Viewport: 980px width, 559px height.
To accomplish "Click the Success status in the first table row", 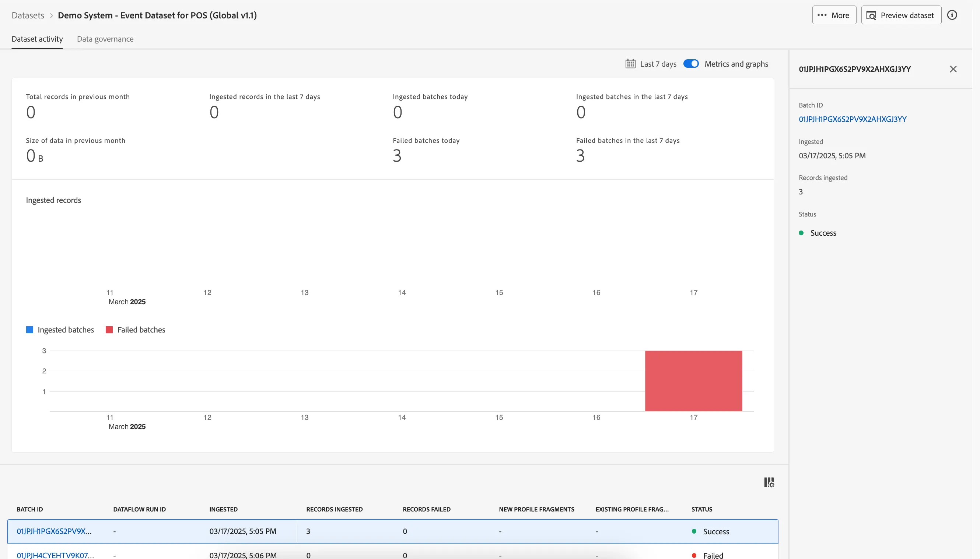I will pos(710,531).
